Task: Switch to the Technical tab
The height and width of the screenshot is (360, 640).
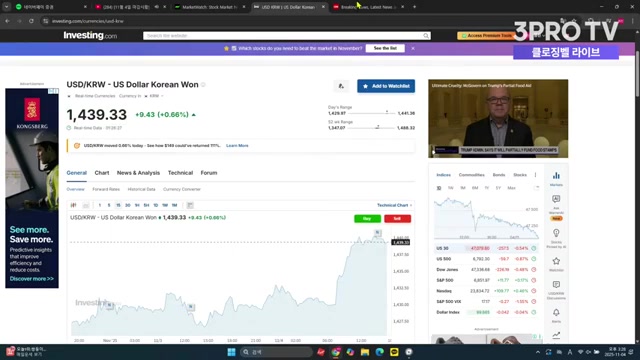Action: pos(180,173)
